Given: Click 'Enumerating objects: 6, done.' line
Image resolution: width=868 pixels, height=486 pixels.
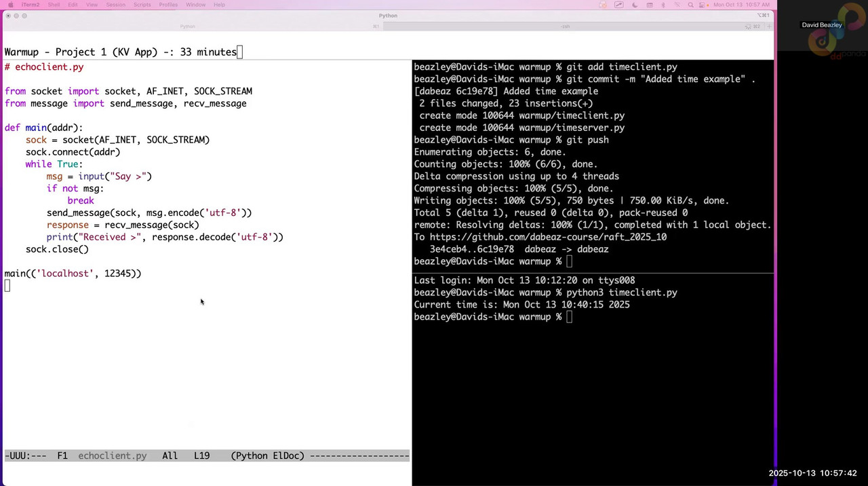Looking at the screenshot, I should (x=490, y=152).
